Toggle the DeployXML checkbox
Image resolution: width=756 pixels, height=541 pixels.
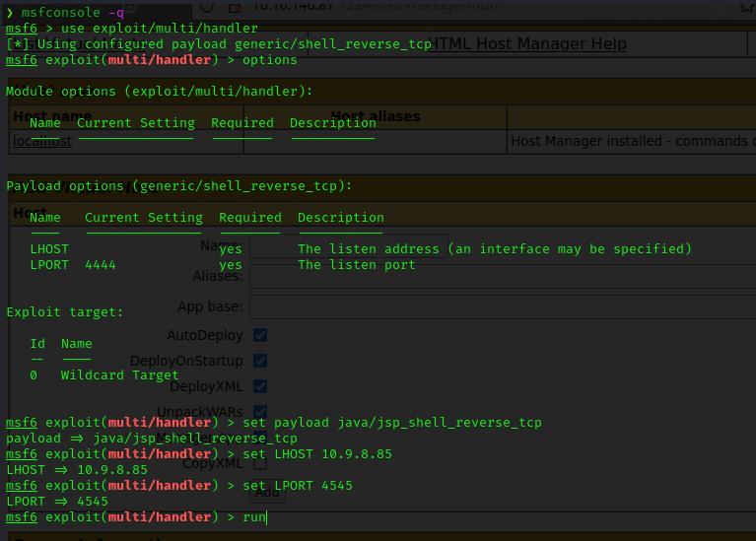[x=260, y=386]
